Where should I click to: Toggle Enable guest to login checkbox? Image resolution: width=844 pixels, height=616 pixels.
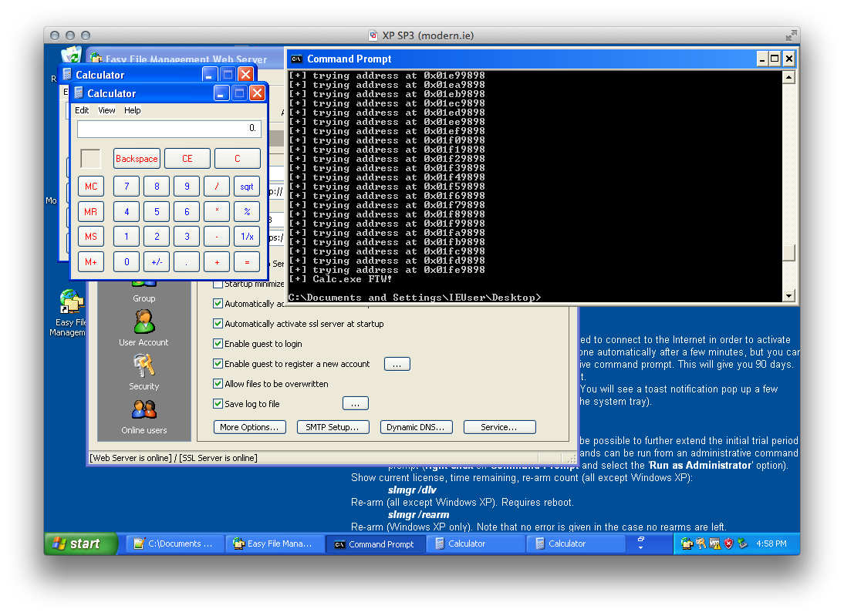click(x=218, y=343)
